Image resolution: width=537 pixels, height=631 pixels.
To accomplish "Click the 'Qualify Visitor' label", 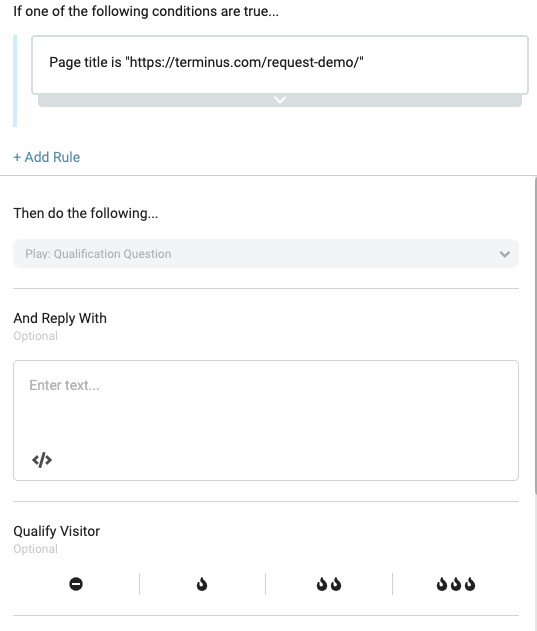I will pyautogui.click(x=56, y=531).
